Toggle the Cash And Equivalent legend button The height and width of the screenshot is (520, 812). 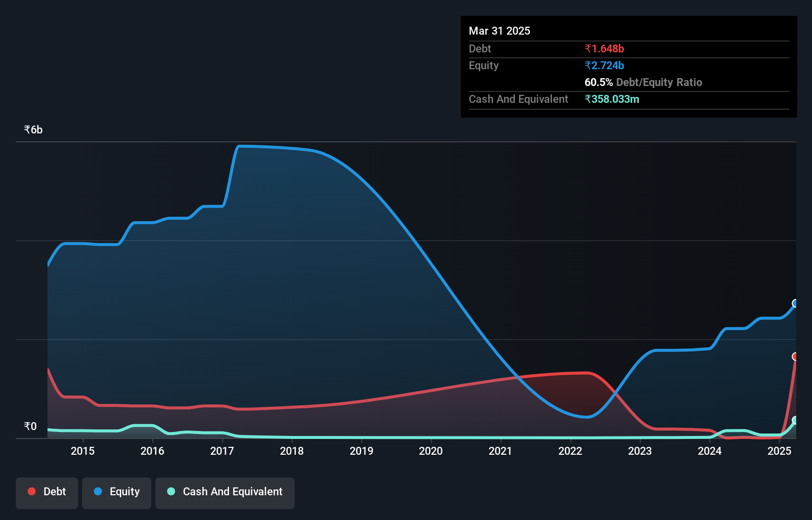[x=225, y=493]
